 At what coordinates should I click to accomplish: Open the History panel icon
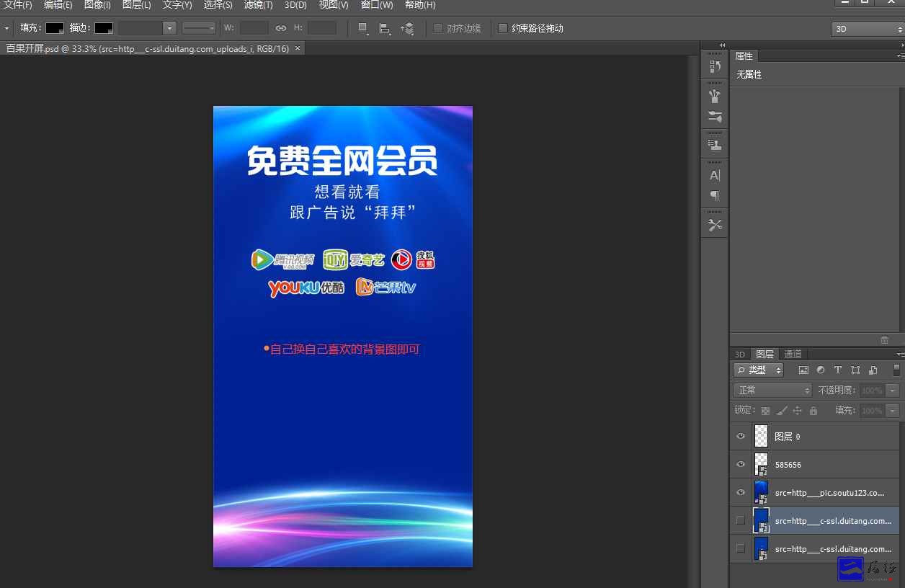(x=715, y=66)
